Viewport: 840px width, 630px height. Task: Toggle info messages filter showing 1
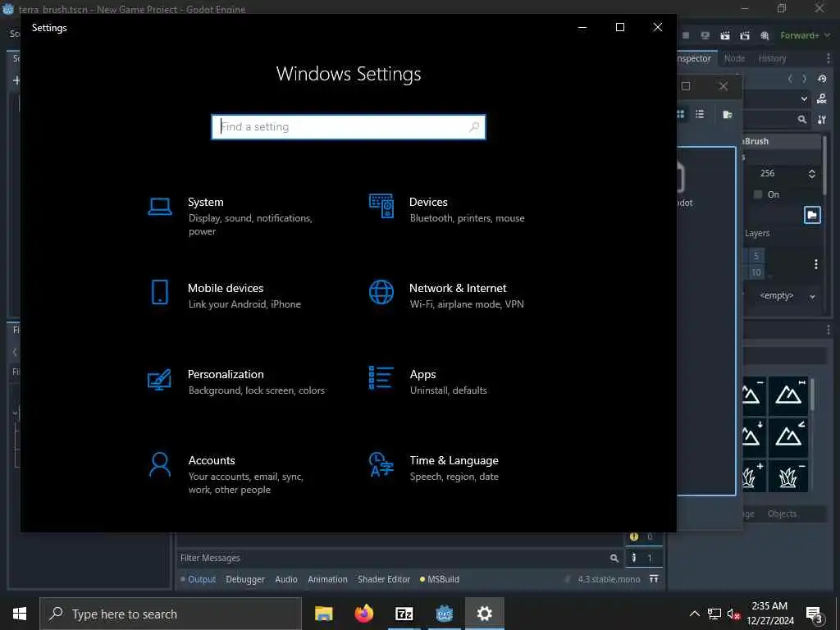coord(643,558)
